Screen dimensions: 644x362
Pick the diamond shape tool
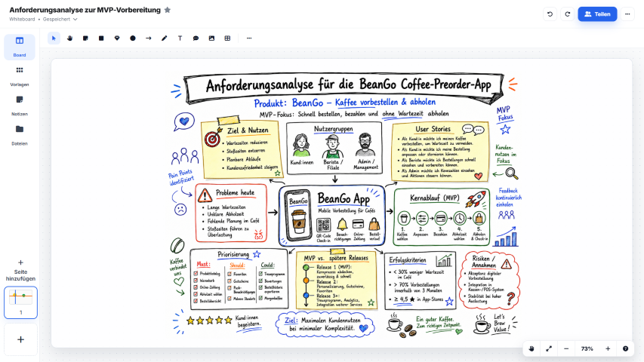click(117, 38)
